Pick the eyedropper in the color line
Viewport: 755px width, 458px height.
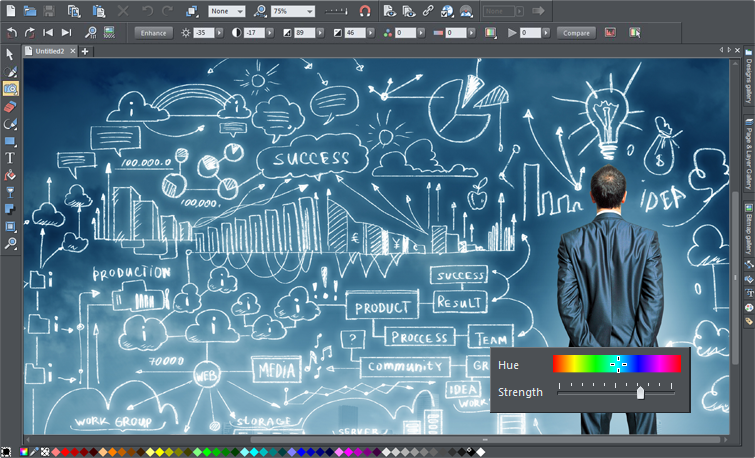pyautogui.click(x=34, y=452)
